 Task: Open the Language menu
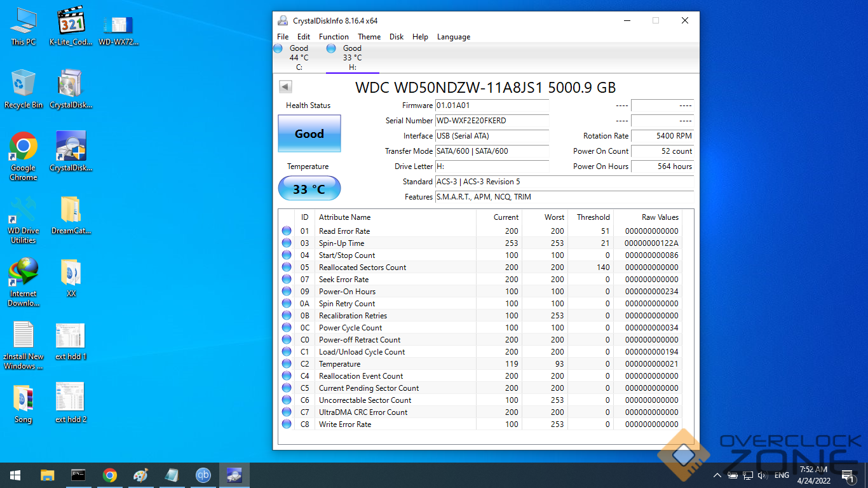(453, 37)
